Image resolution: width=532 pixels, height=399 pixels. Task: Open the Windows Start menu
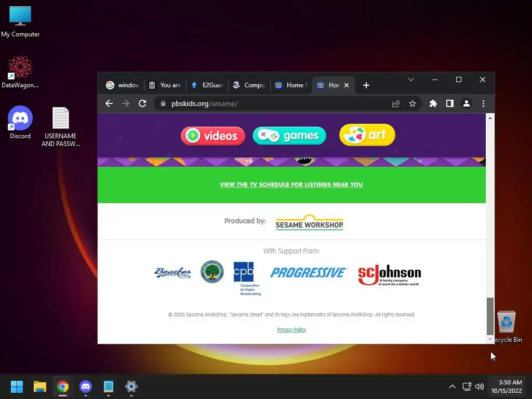tap(17, 387)
